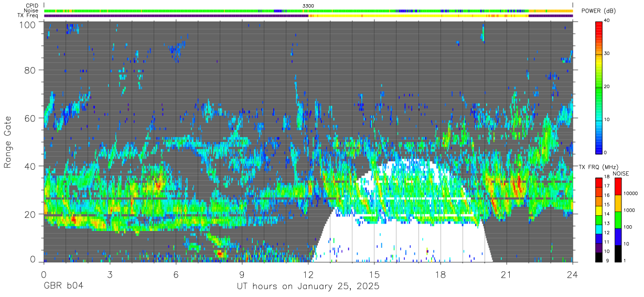Image resolution: width=644 pixels, height=297 pixels.
Task: Click the '15' tick on UT hours axis
Action: [x=374, y=274]
